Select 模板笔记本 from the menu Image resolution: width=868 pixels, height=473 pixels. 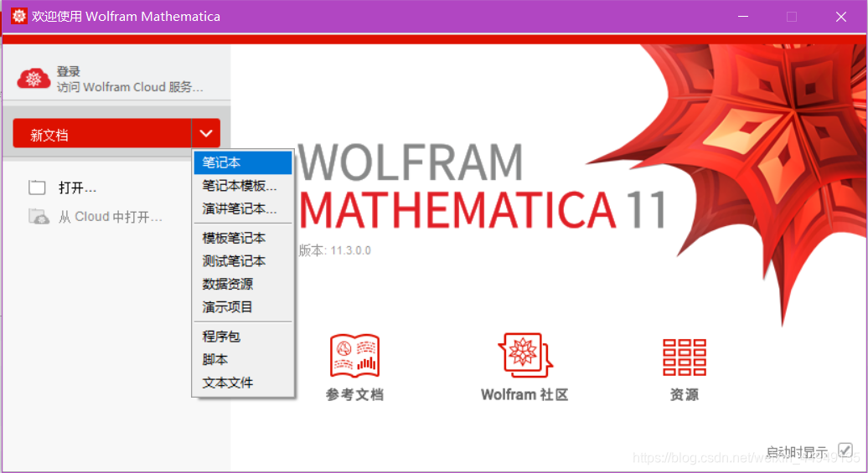(x=242, y=238)
